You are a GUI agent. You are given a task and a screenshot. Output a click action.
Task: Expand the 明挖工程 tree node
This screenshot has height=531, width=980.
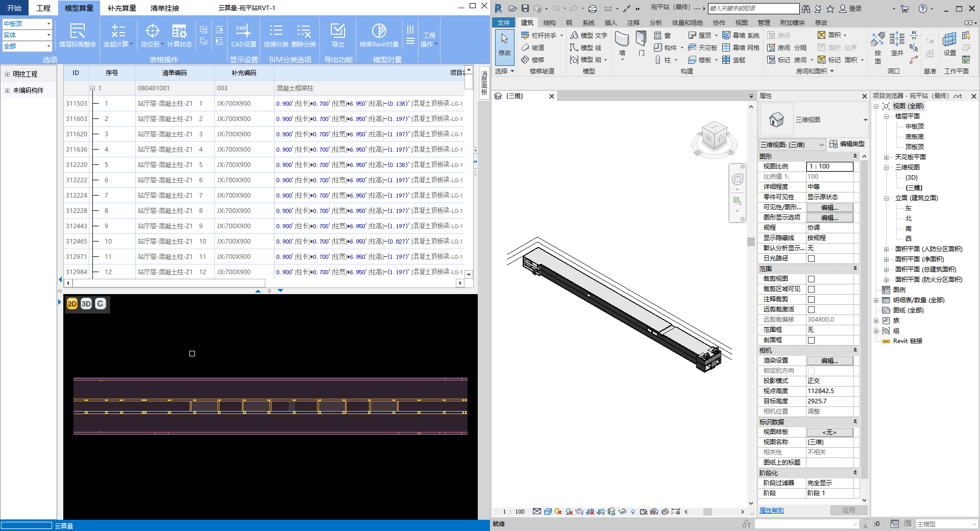tap(8, 74)
